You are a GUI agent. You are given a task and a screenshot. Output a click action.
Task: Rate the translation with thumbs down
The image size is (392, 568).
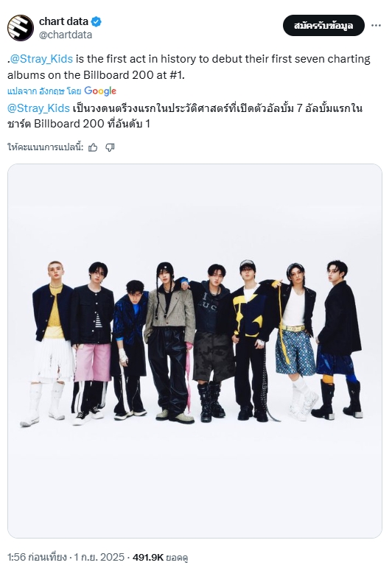pos(110,147)
